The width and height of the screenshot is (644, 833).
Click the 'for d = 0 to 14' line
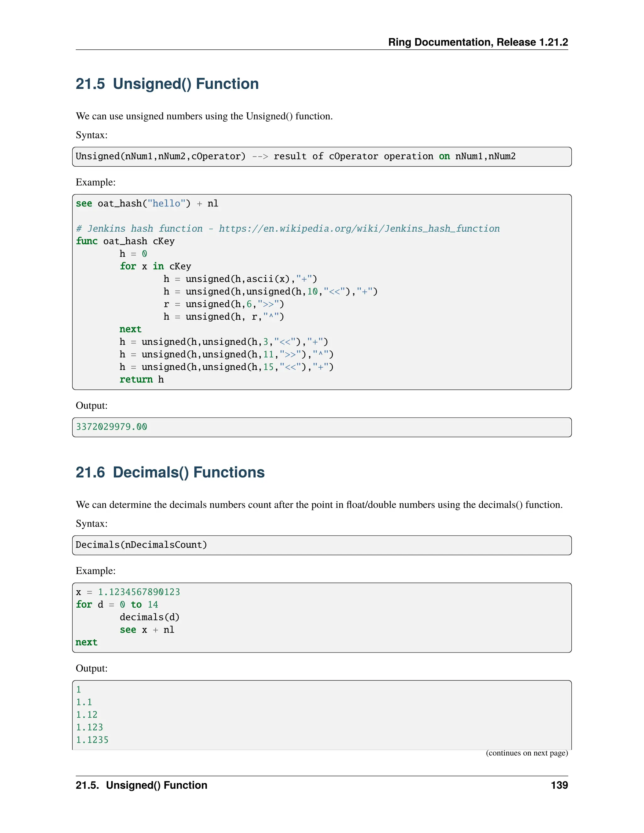(x=117, y=604)
